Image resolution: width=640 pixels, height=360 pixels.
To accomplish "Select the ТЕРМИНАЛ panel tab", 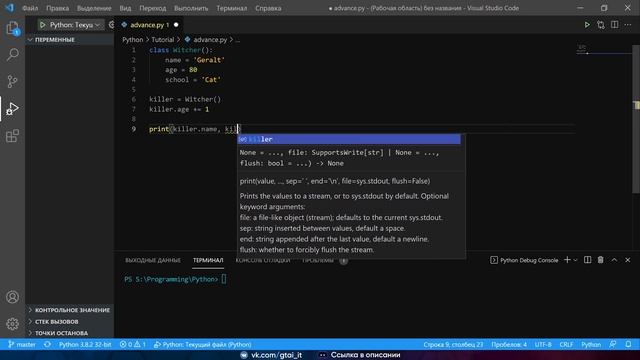I will [x=208, y=260].
